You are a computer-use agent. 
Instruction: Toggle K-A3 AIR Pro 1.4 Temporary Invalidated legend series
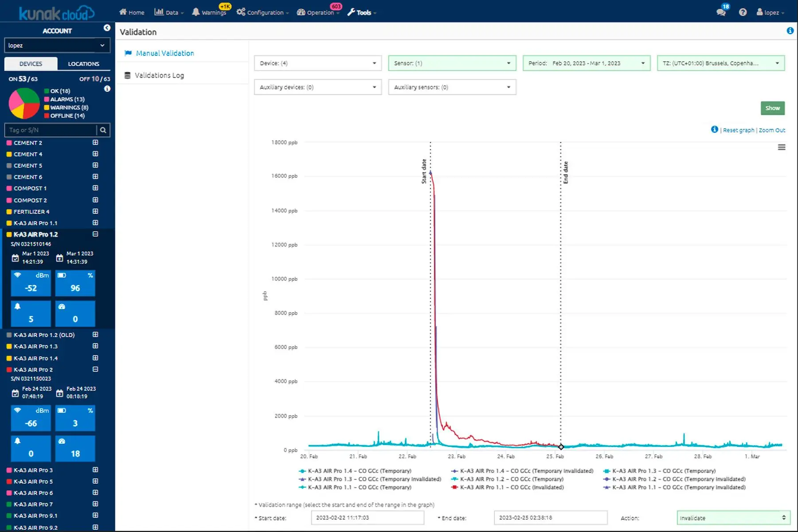tap(522, 471)
